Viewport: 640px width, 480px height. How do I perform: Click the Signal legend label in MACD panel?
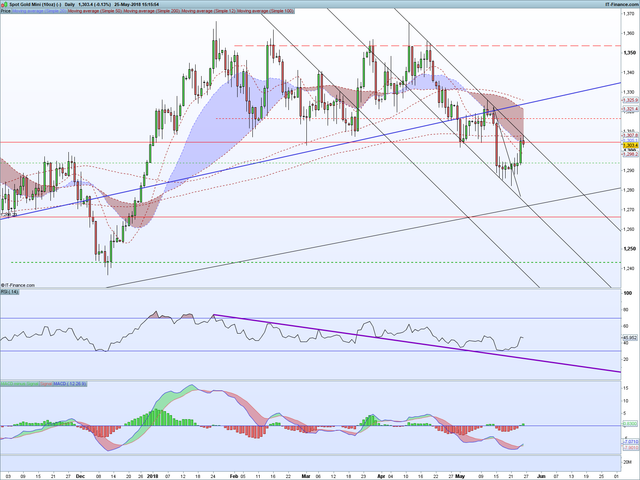click(x=46, y=384)
